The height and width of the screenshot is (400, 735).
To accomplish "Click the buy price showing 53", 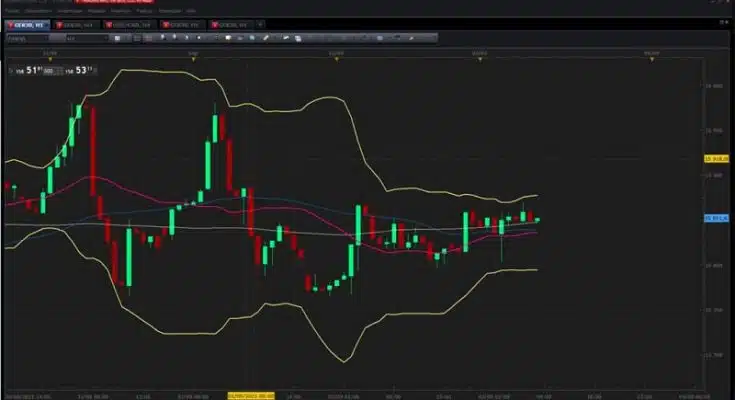I will point(79,70).
